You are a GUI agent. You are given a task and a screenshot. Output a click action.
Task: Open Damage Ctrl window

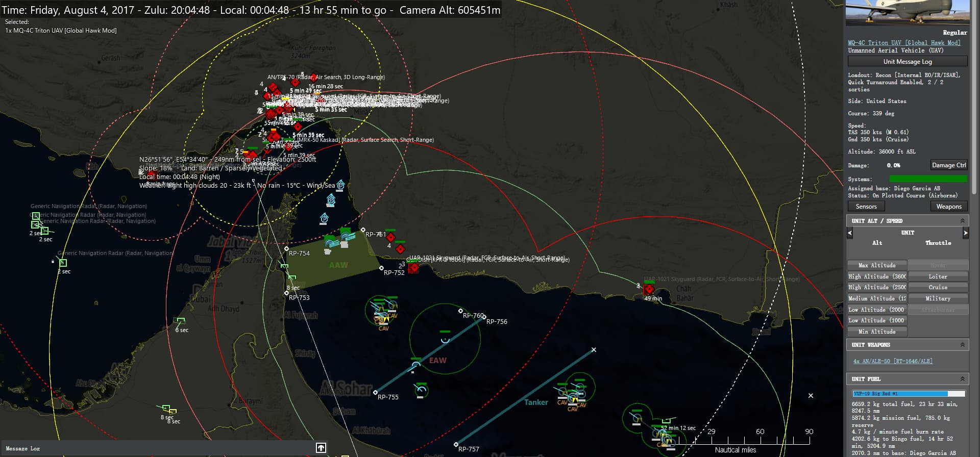point(949,165)
